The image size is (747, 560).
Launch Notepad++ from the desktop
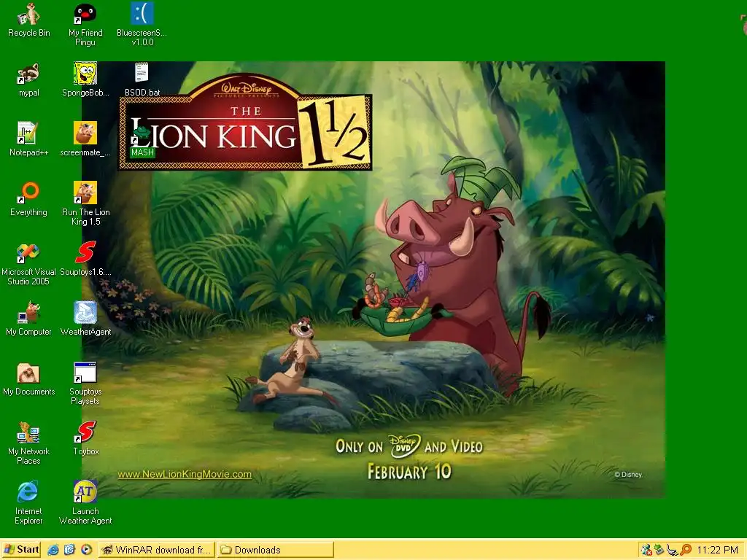pyautogui.click(x=28, y=139)
